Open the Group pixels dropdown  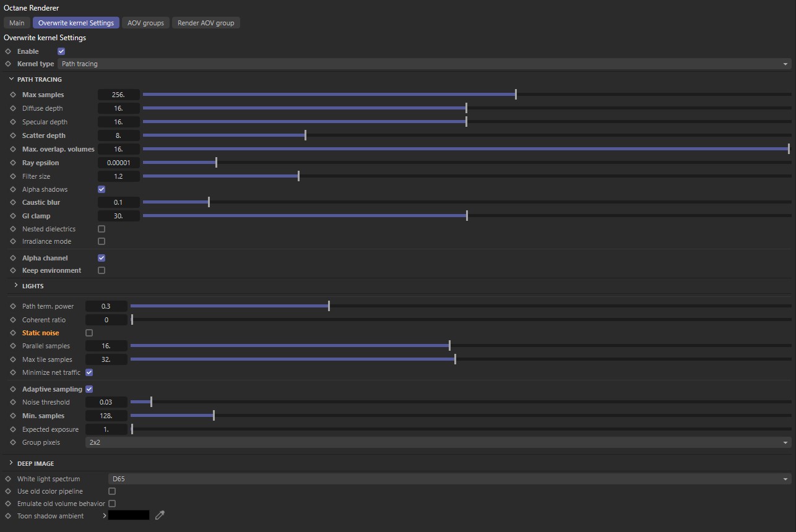[x=438, y=442]
